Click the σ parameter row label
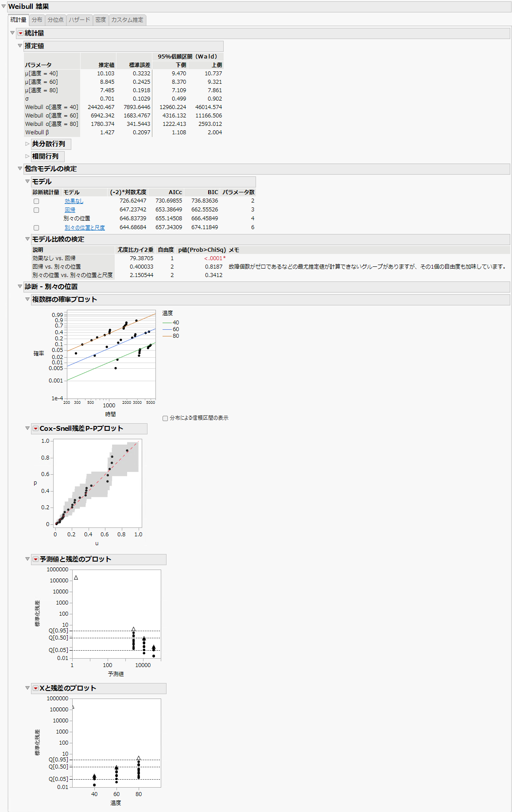Image resolution: width=512 pixels, height=812 pixels. (x=27, y=99)
